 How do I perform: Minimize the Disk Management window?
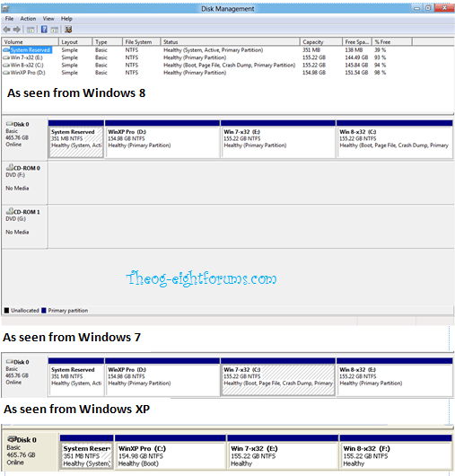pos(417,8)
